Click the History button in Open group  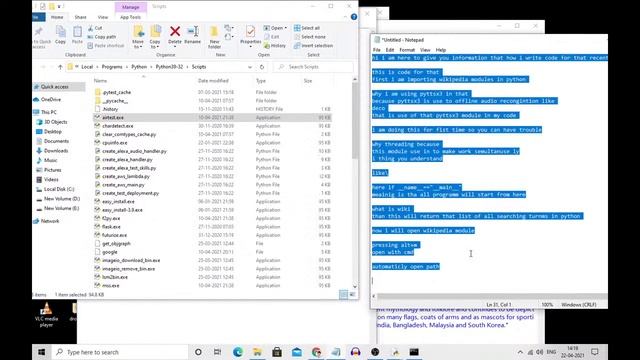[x=275, y=46]
